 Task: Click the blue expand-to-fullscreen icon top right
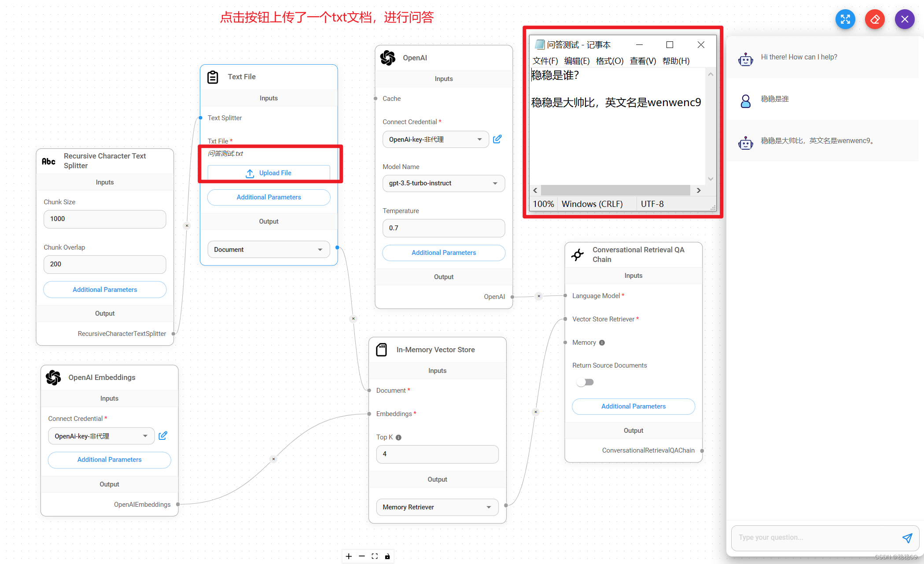point(845,19)
